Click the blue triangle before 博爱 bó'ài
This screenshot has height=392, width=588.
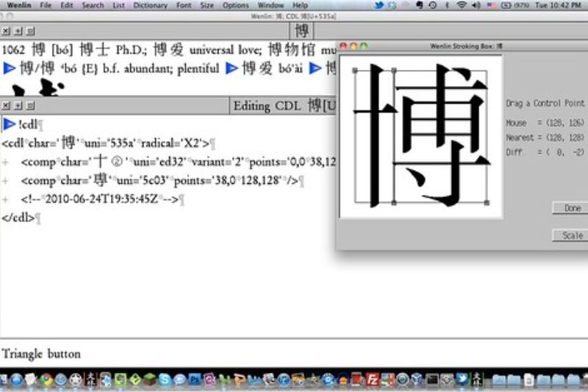(232, 68)
